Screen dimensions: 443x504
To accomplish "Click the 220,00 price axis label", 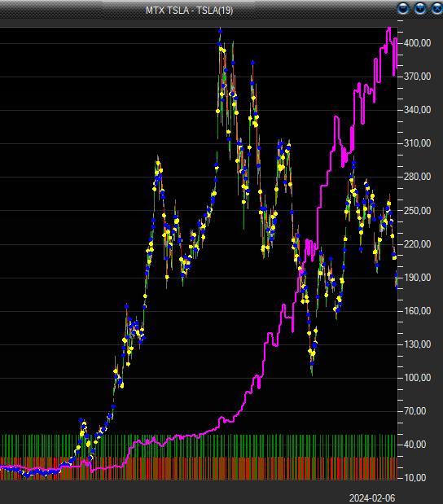I will click(417, 244).
